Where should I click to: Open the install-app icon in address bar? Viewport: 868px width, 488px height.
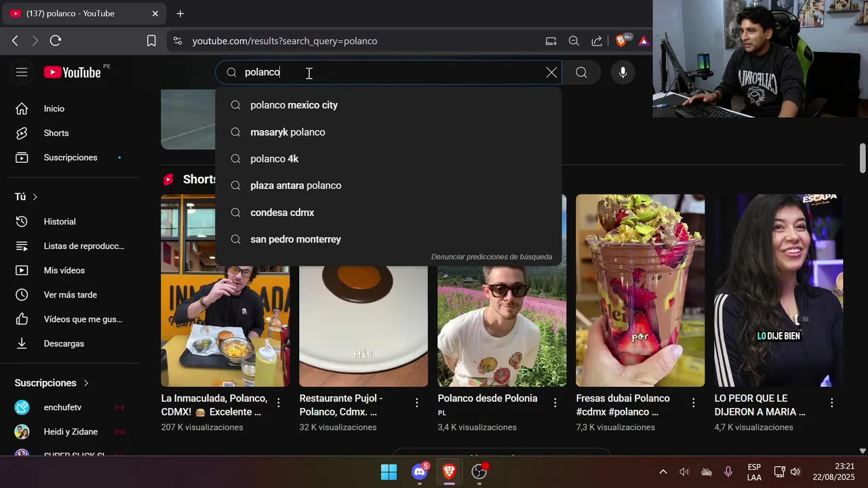pyautogui.click(x=551, y=41)
